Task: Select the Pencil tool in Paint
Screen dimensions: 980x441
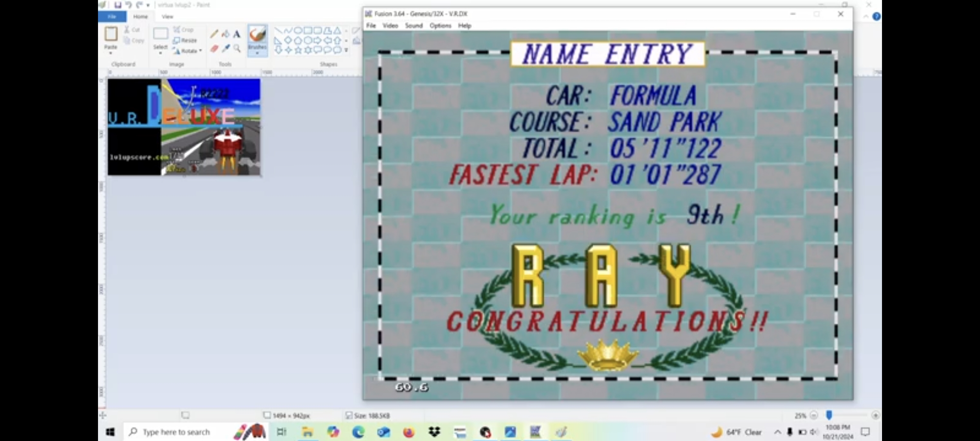Action: point(214,34)
